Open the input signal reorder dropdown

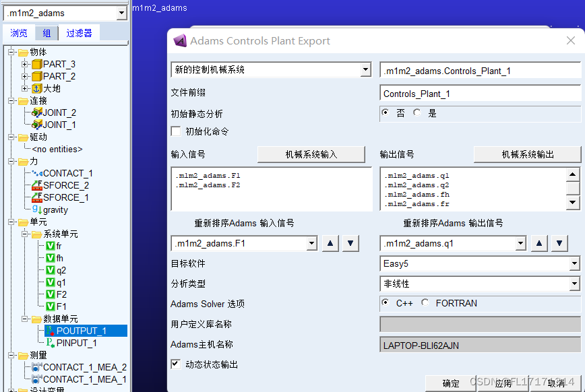click(x=312, y=244)
